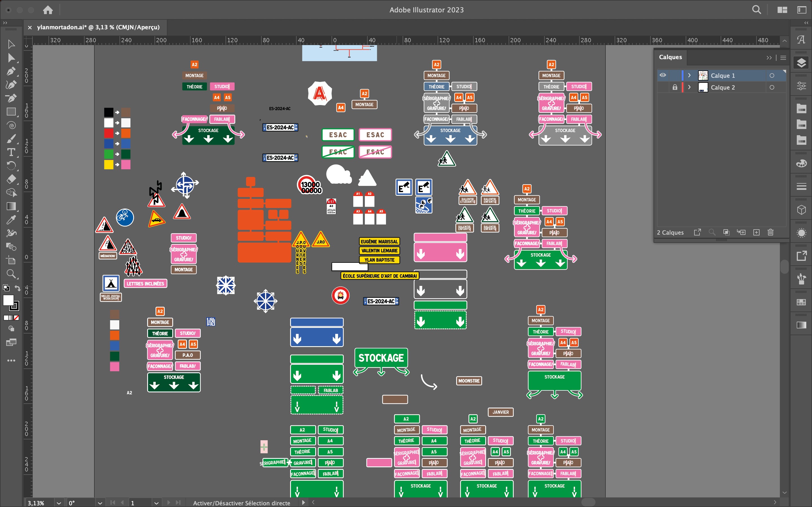Create a new layer in Calques panel
The image size is (812, 507).
coord(756,232)
